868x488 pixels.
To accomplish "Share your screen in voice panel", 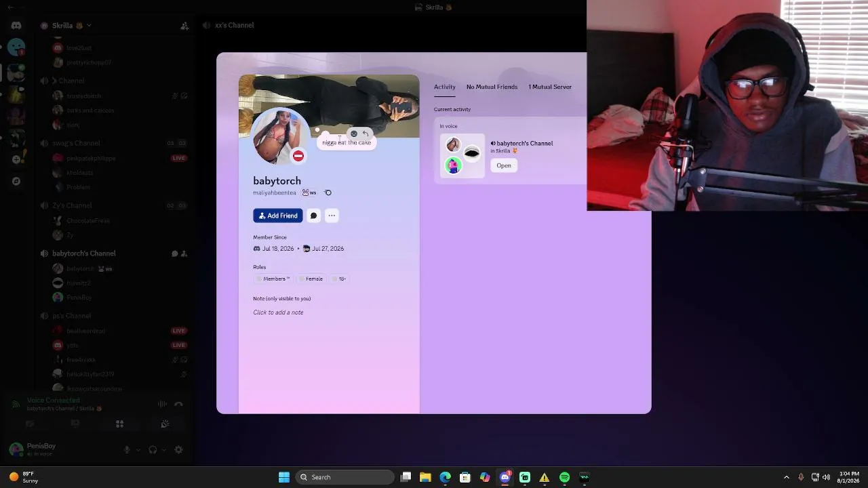I will pos(75,424).
